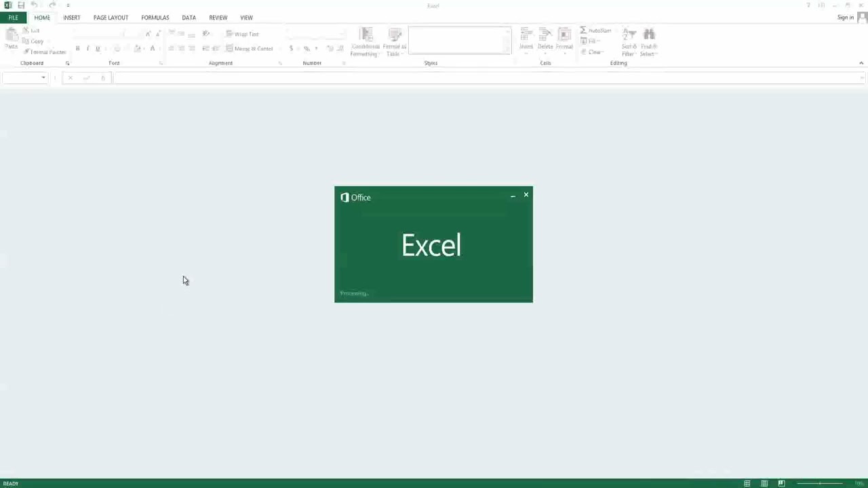Open the Name Box dropdown
The height and width of the screenshot is (488, 868).
point(43,78)
